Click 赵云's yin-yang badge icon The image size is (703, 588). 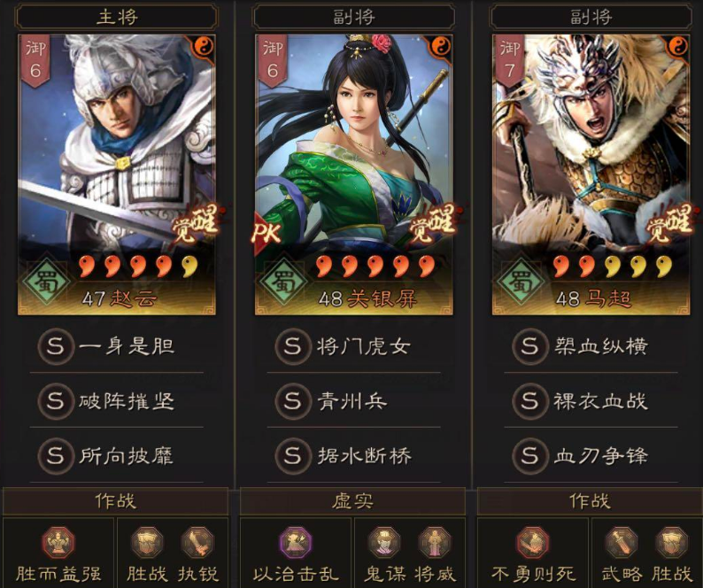tap(205, 47)
